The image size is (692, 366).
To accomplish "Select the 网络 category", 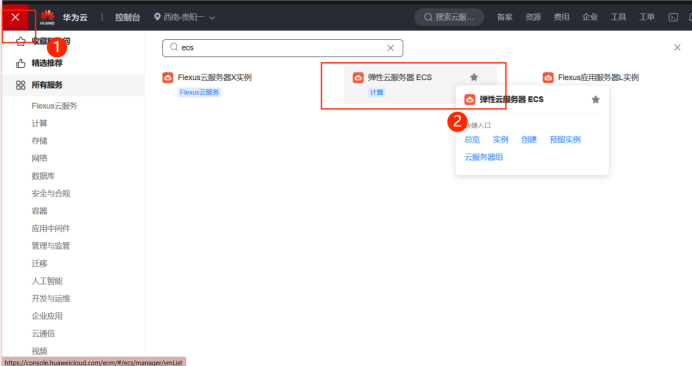I will pyautogui.click(x=39, y=158).
